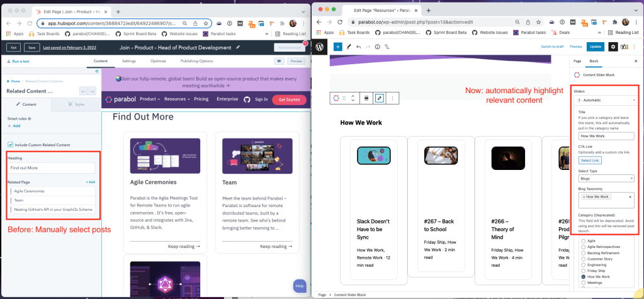644x299 pixels.
Task: Toggle the WordPress settings gear panel
Action: (x=613, y=47)
